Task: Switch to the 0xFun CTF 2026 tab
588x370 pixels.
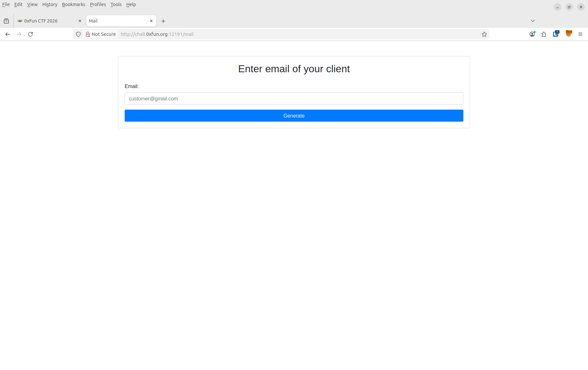Action: coord(48,21)
